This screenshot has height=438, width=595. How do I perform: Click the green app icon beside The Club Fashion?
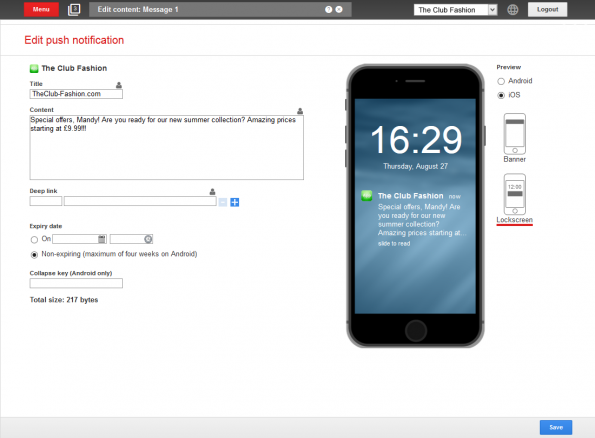coord(34,69)
